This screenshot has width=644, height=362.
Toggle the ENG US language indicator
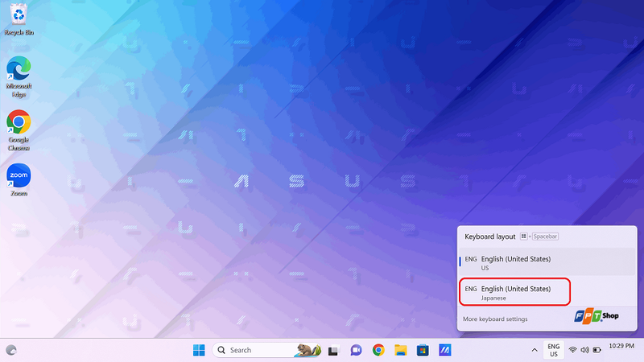(554, 350)
